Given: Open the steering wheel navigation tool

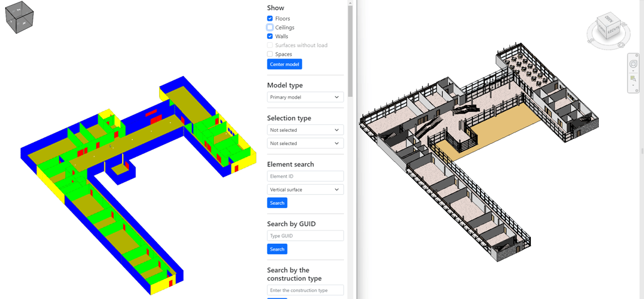Looking at the screenshot, I should tap(633, 64).
